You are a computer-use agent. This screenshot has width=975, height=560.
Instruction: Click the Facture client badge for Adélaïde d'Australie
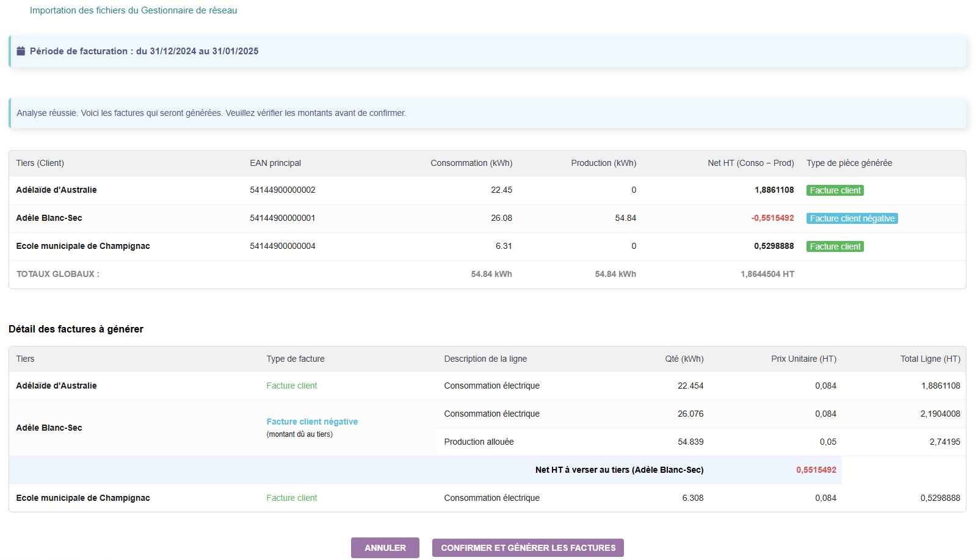(835, 190)
